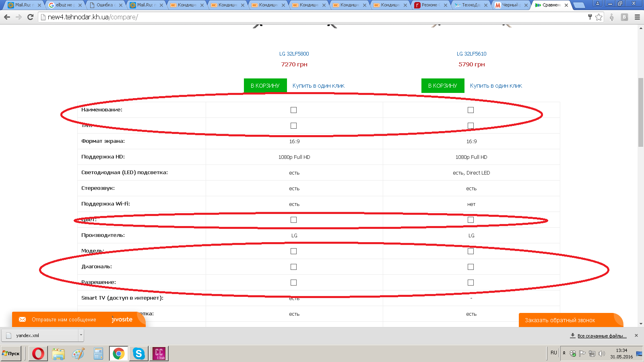
Task: Open Calculator from the taskbar
Action: 99,354
